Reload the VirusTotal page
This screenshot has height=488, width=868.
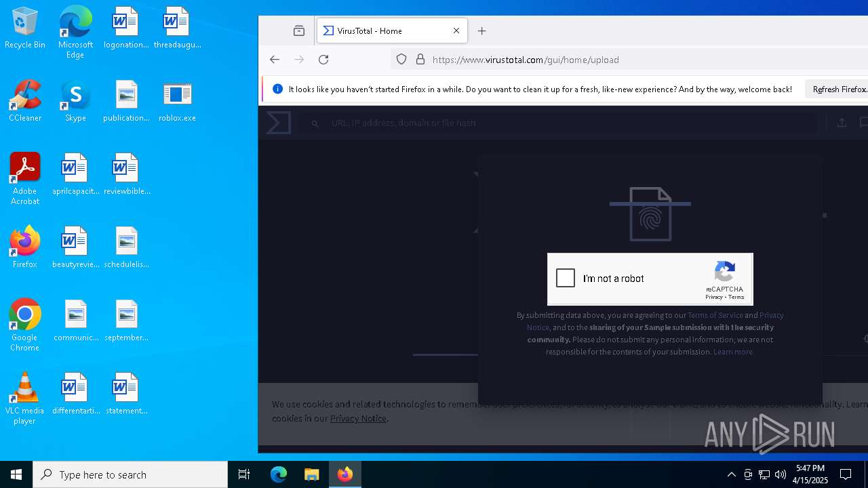pos(323,60)
